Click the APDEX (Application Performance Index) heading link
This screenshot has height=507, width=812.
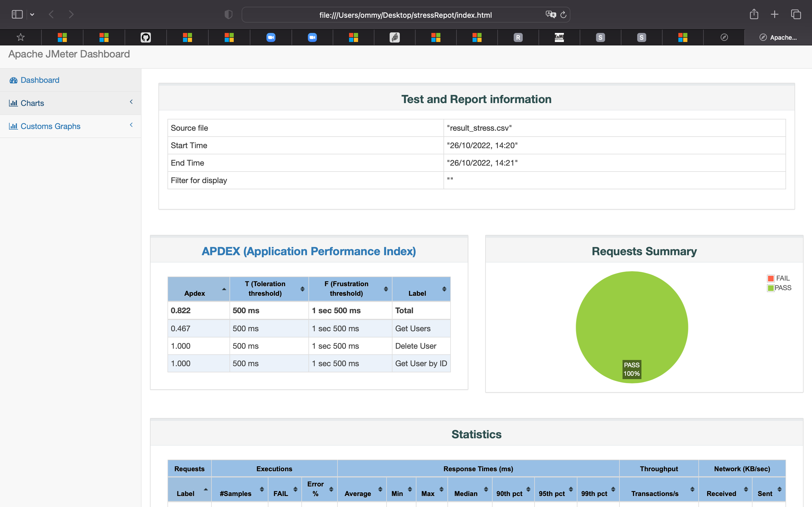tap(308, 251)
